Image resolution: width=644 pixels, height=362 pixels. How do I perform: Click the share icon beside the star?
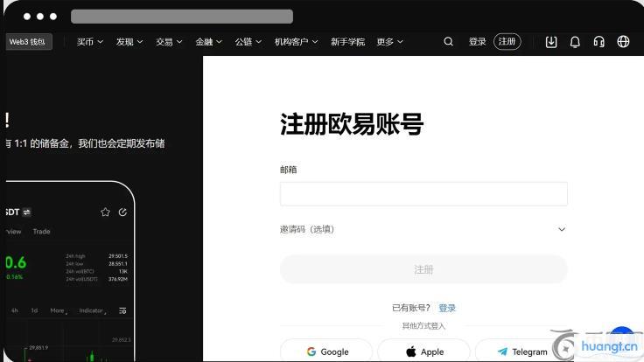click(122, 212)
